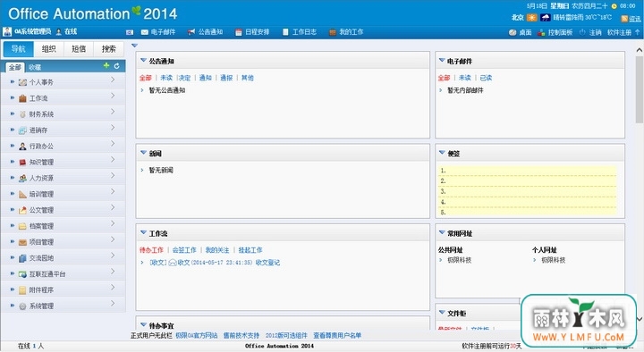Click the refresh navigation tree icon
Image resolution: width=644 pixels, height=352 pixels.
[116, 65]
